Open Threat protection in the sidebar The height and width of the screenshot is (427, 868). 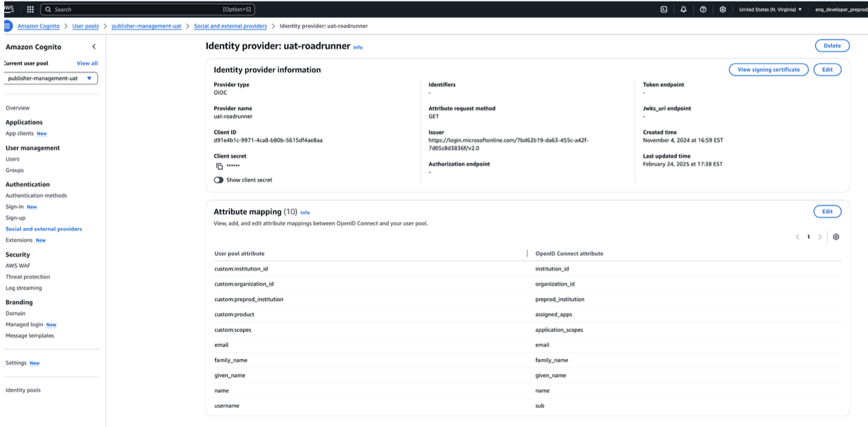click(x=28, y=277)
